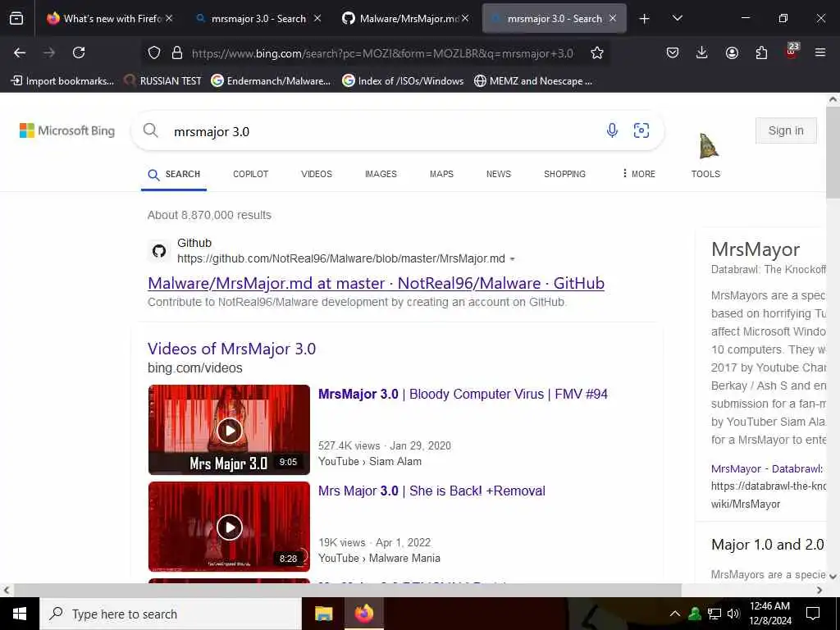Screen dimensions: 840x630
Task: Open the Firefox downloads panel
Action: (x=702, y=52)
